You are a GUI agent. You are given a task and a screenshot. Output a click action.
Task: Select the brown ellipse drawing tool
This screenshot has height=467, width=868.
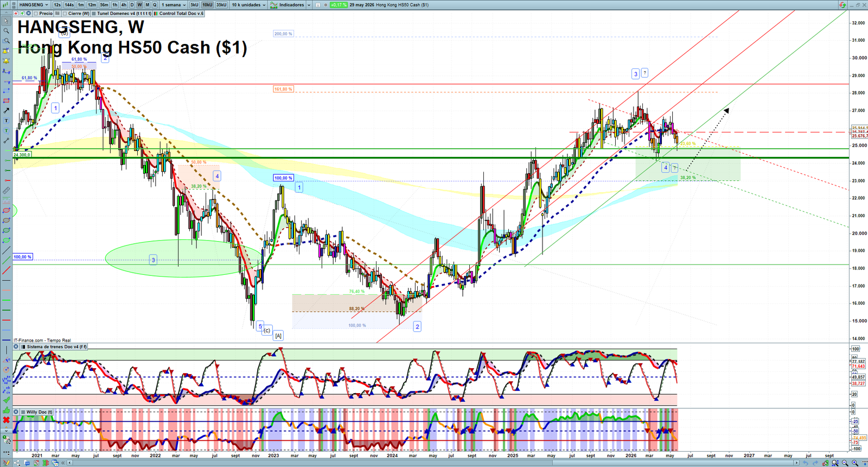(7, 220)
